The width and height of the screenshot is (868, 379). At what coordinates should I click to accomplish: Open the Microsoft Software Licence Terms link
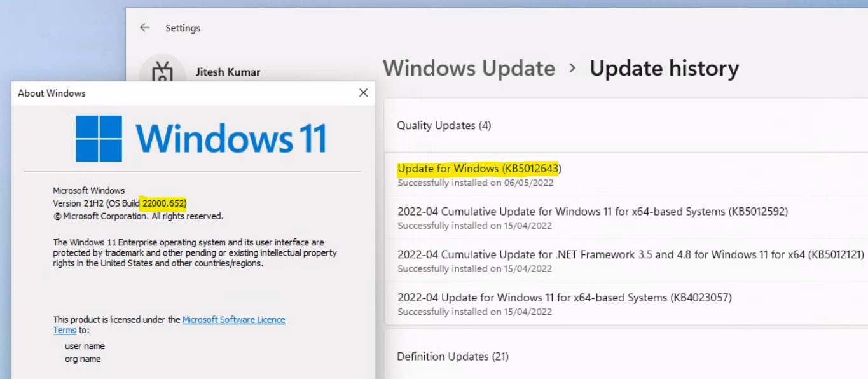click(233, 319)
